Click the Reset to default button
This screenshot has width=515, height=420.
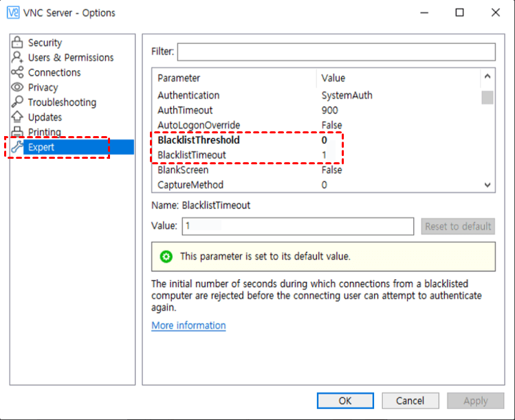pyautogui.click(x=458, y=226)
